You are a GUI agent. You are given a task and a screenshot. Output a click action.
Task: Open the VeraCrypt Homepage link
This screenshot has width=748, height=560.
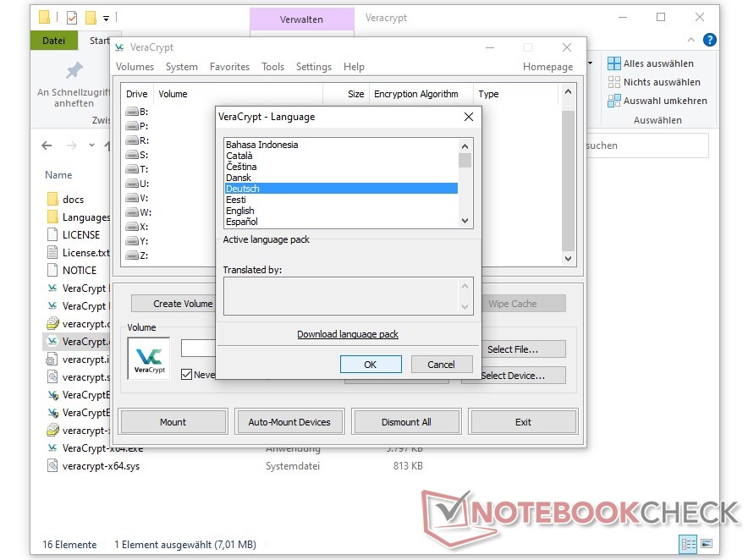547,67
